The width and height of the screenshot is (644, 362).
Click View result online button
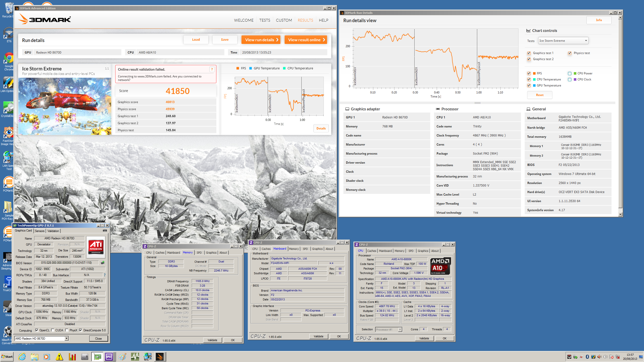click(x=306, y=40)
